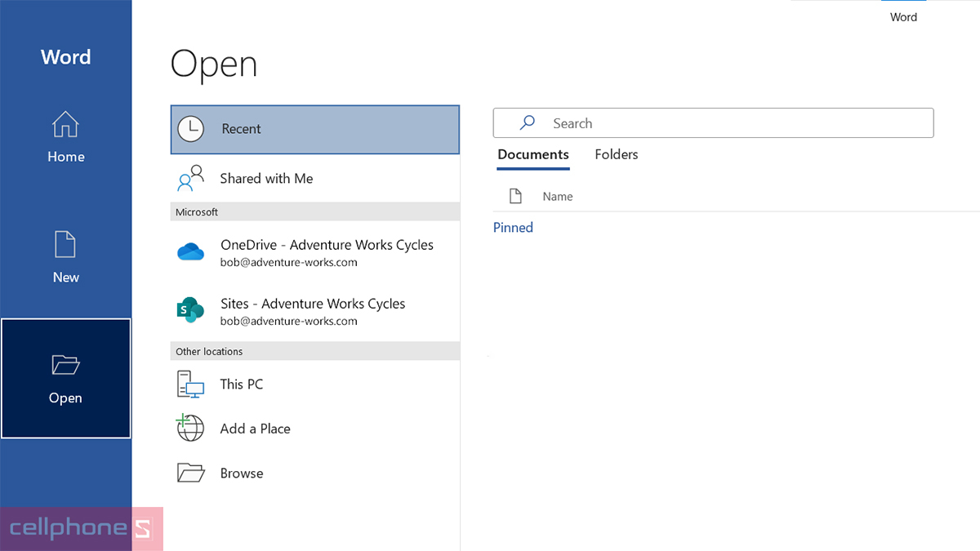The height and width of the screenshot is (551, 980).
Task: Select the Home label in sidebar
Action: point(65,157)
